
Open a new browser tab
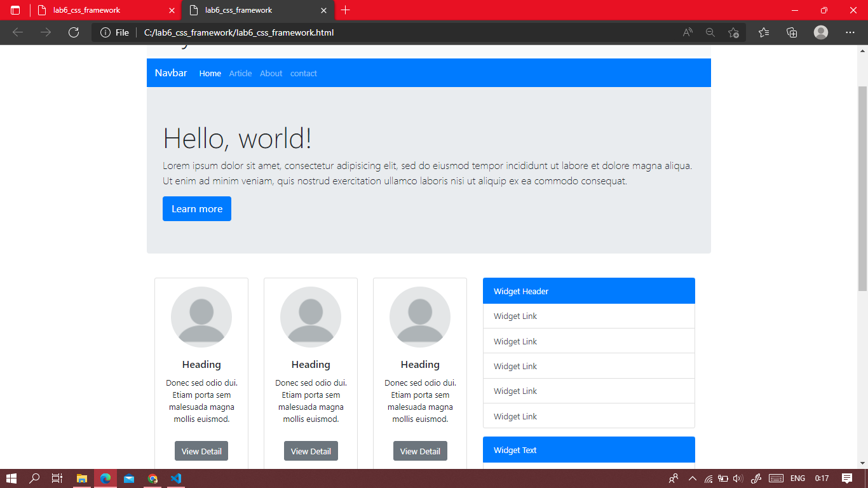click(x=345, y=10)
